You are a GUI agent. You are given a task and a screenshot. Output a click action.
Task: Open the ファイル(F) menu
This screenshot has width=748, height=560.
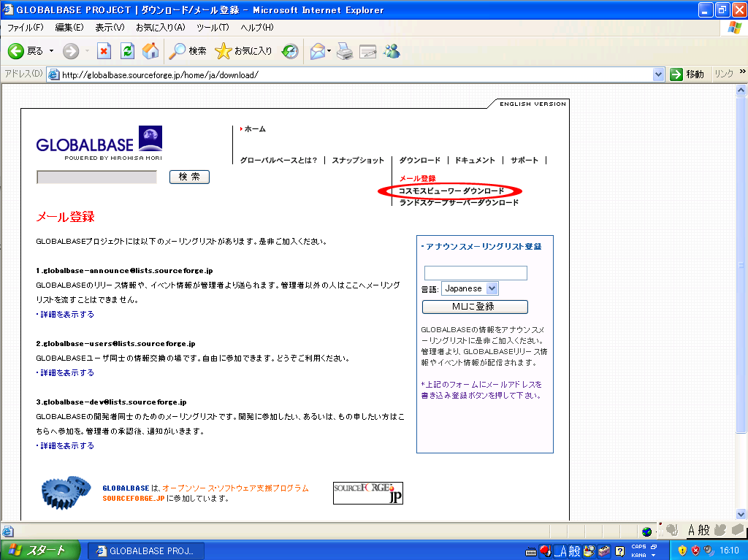(26, 28)
